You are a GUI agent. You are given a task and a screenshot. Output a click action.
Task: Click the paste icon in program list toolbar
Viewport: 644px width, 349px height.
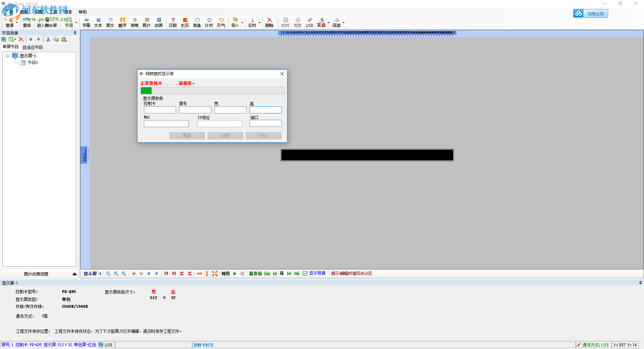(64, 39)
